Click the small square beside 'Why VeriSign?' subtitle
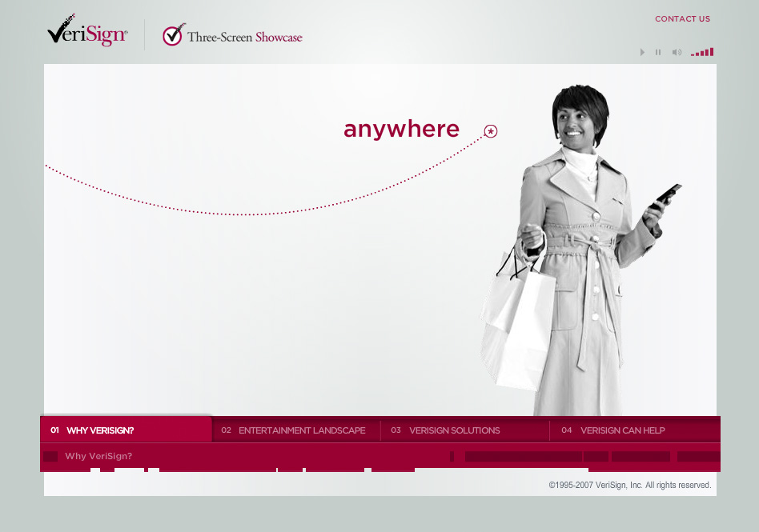Image resolution: width=759 pixels, height=532 pixels. click(x=50, y=456)
